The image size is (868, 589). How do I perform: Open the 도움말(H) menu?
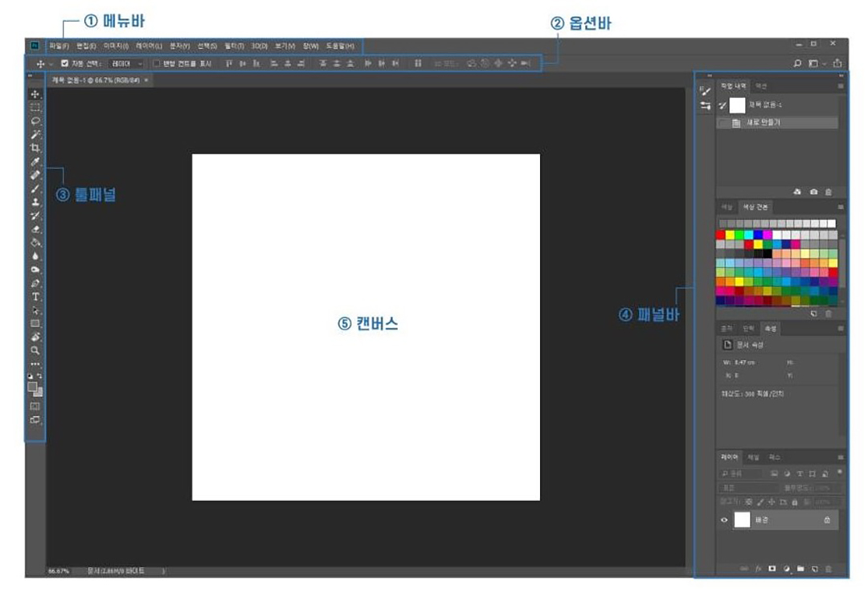coord(340,46)
